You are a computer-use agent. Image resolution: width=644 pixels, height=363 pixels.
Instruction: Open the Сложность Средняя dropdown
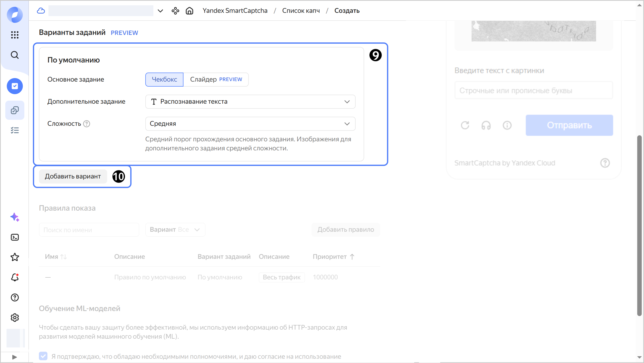pos(250,124)
